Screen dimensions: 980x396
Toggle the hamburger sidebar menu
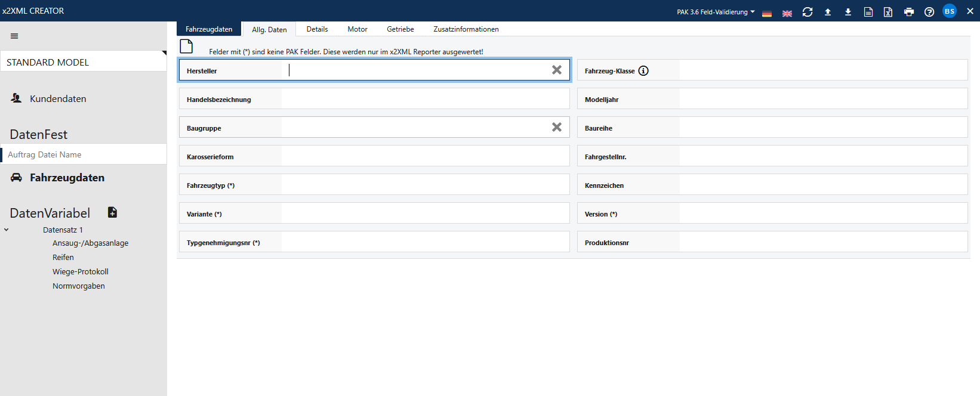(14, 36)
